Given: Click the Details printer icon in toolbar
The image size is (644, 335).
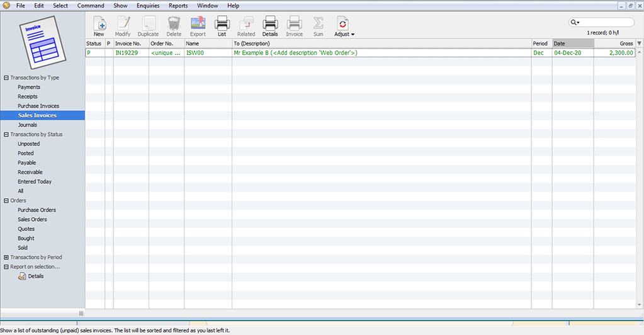Looking at the screenshot, I should click(x=270, y=26).
